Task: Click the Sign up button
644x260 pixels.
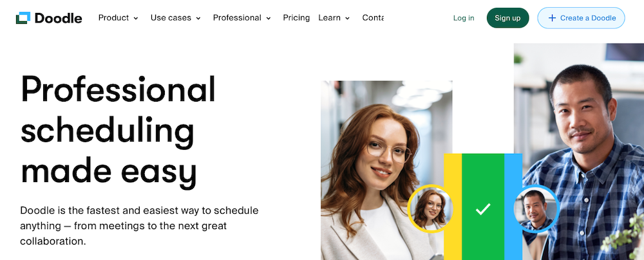Action: click(x=507, y=17)
